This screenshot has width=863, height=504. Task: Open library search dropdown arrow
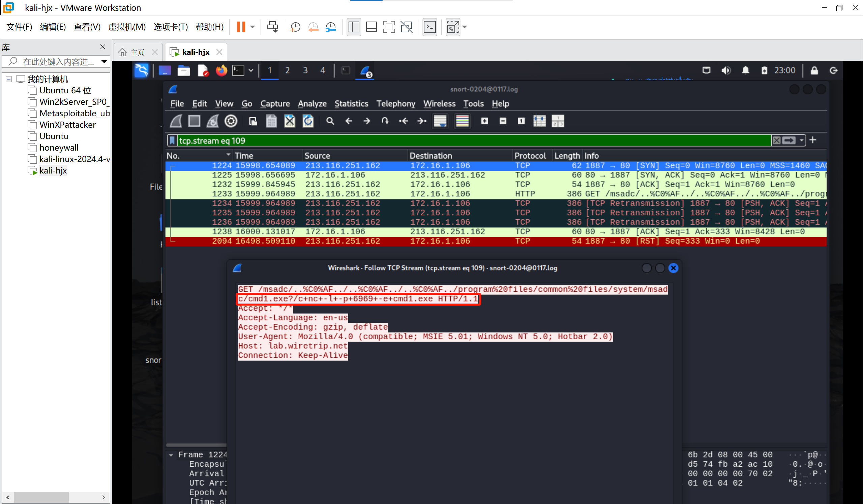pyautogui.click(x=104, y=62)
